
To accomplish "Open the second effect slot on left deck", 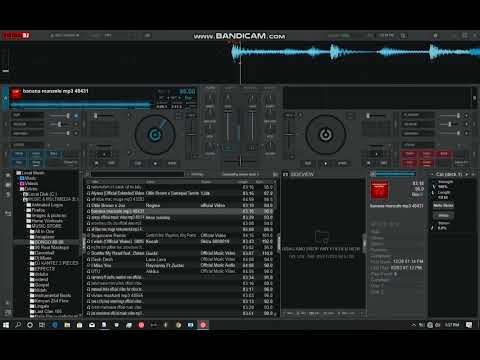I will pos(27,124).
